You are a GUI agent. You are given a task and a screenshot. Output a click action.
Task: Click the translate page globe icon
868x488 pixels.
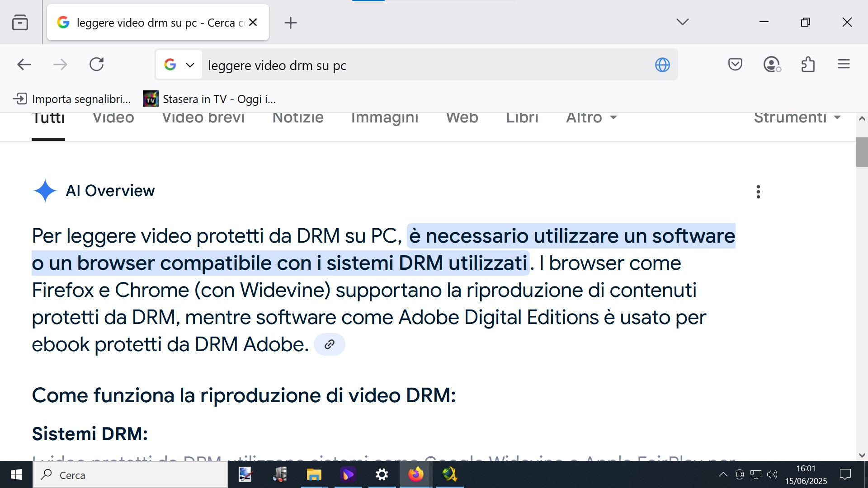pos(662,65)
